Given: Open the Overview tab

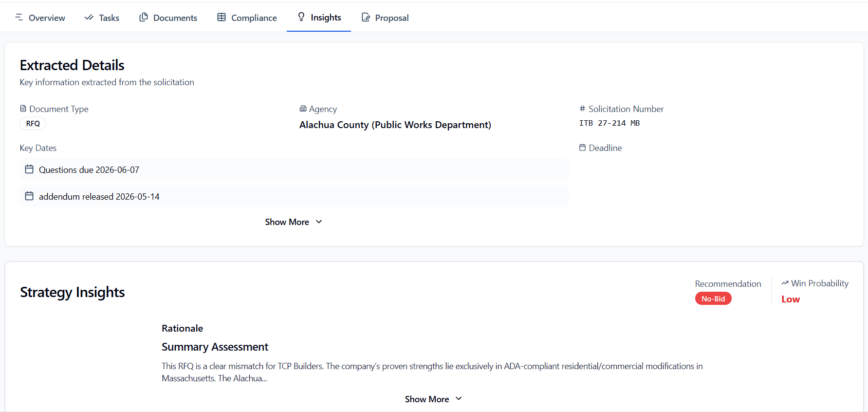Looking at the screenshot, I should pos(40,18).
